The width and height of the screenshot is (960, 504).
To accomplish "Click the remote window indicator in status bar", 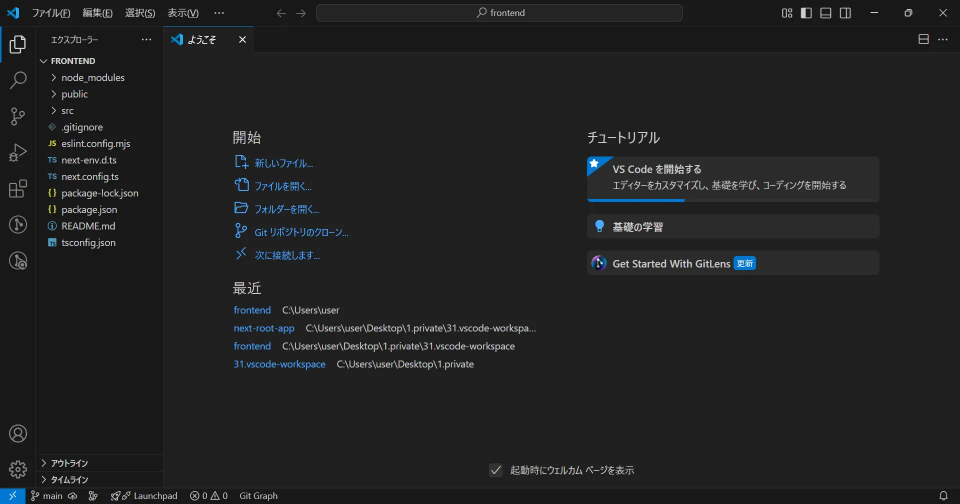I will pos(12,496).
